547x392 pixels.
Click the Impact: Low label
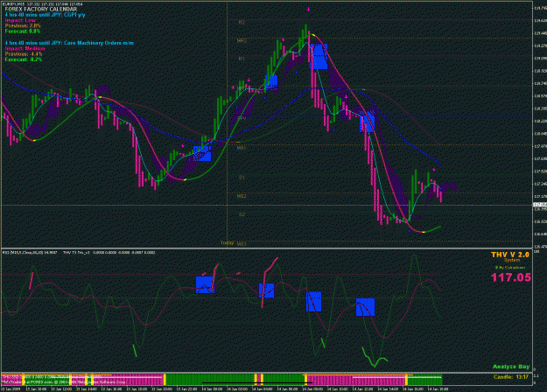pos(20,21)
